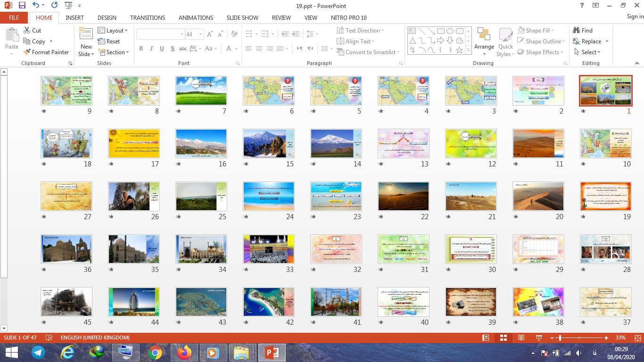Expand the Select dropdown in Editing group
644x362 pixels.
point(588,52)
